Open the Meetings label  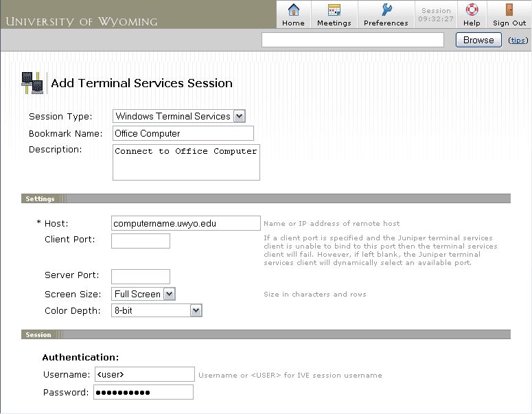click(334, 23)
